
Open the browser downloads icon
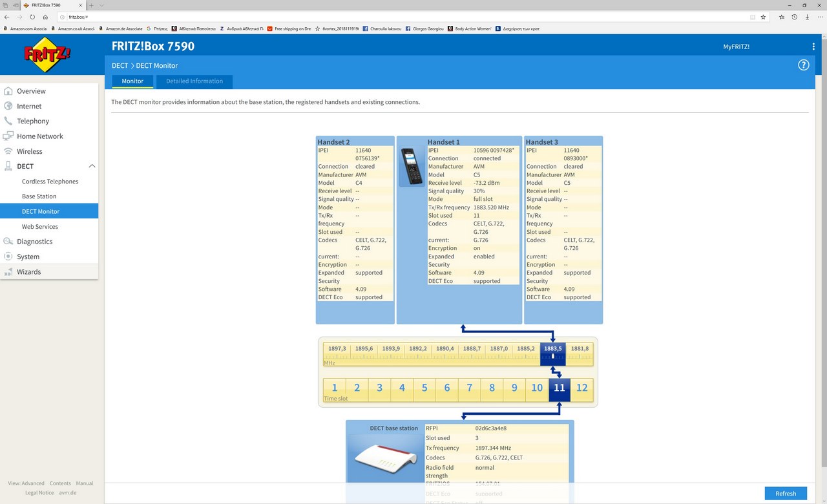coord(807,17)
